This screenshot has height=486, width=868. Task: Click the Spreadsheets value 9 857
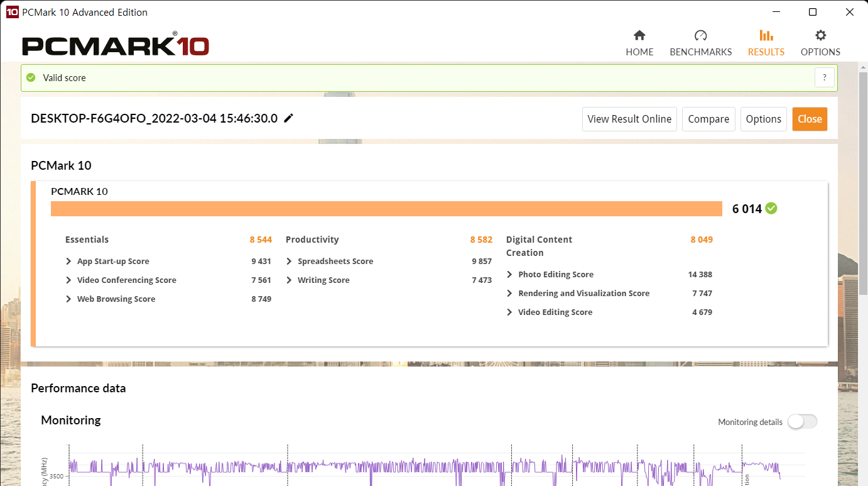click(482, 262)
